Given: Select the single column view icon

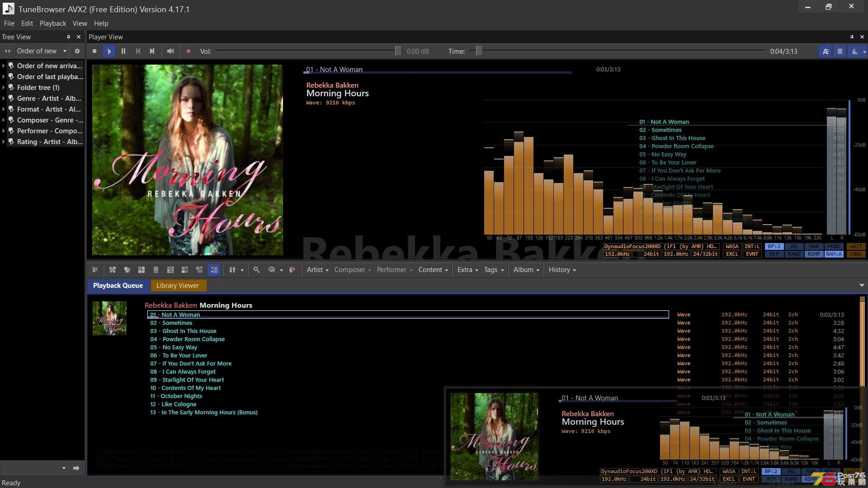Looking at the screenshot, I should click(156, 270).
